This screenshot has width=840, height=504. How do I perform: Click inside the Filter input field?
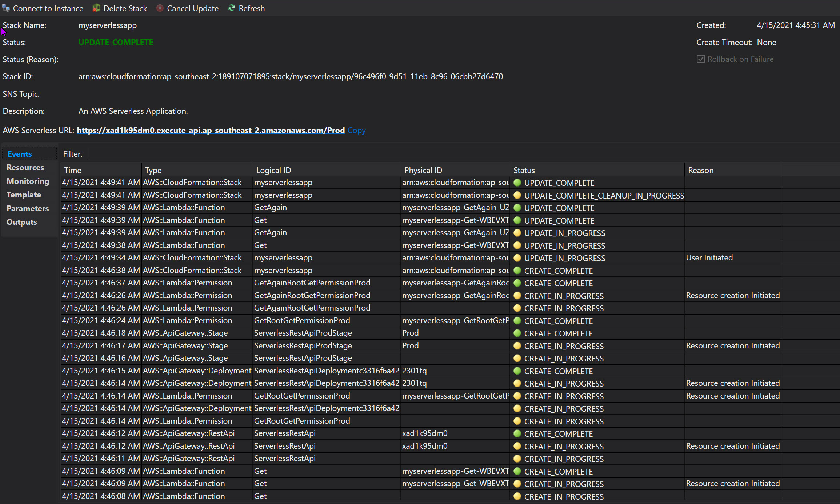tap(463, 154)
